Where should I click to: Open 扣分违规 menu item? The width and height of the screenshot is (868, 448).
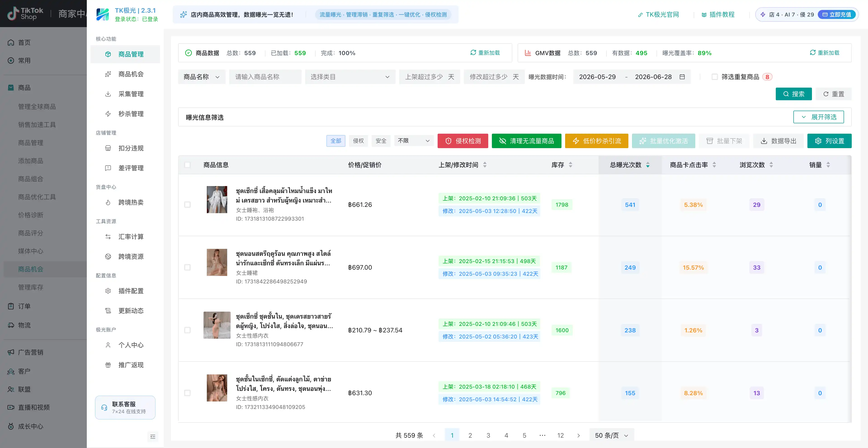point(125,148)
